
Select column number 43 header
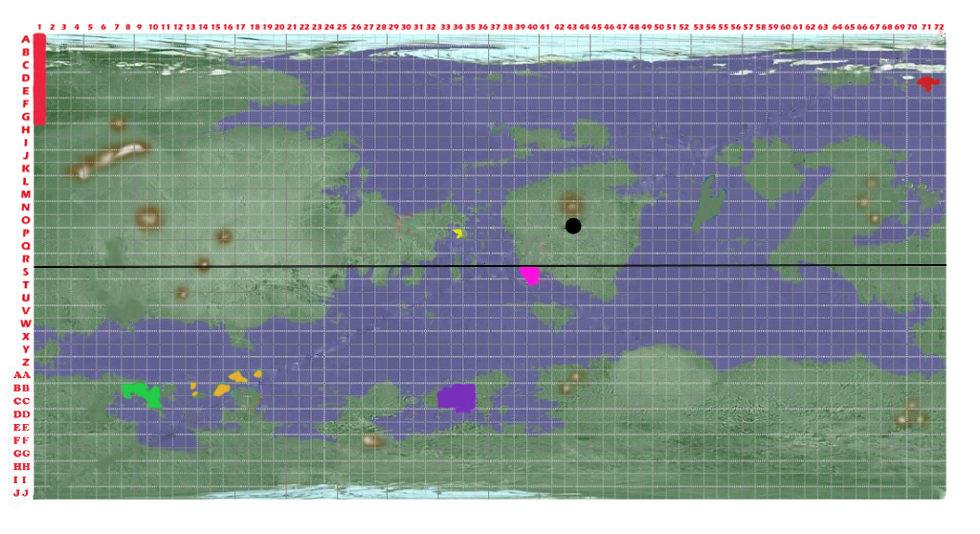pos(571,27)
